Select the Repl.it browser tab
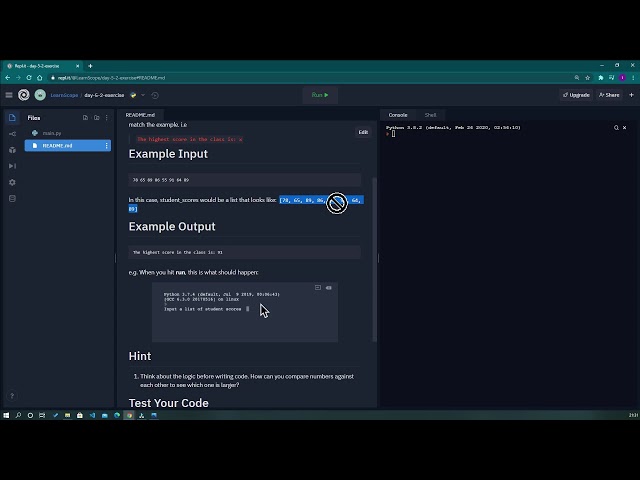Image resolution: width=640 pixels, height=480 pixels. (42, 66)
